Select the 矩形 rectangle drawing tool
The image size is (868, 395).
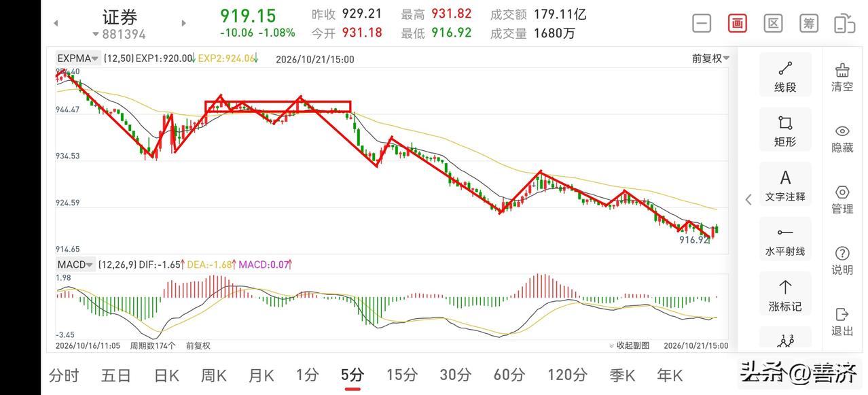[x=785, y=130]
